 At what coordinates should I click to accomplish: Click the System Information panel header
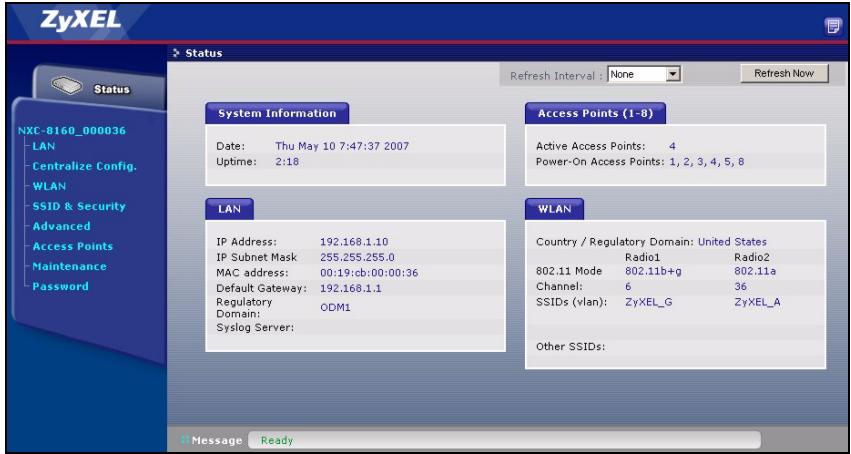(x=277, y=113)
